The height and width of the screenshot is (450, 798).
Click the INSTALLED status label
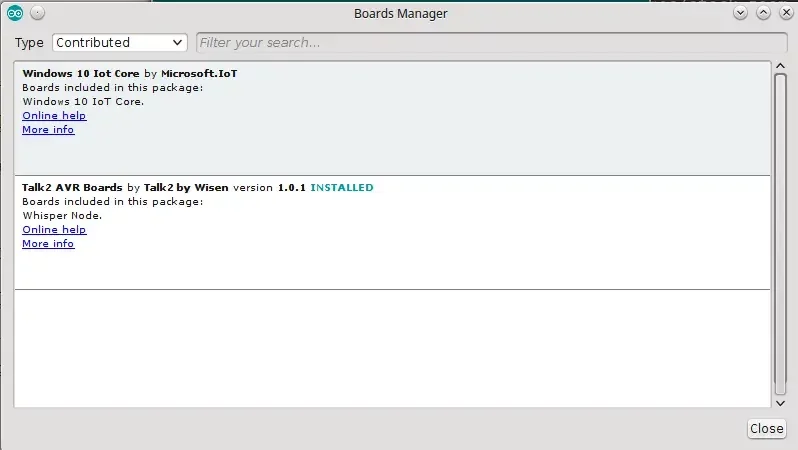pyautogui.click(x=342, y=187)
